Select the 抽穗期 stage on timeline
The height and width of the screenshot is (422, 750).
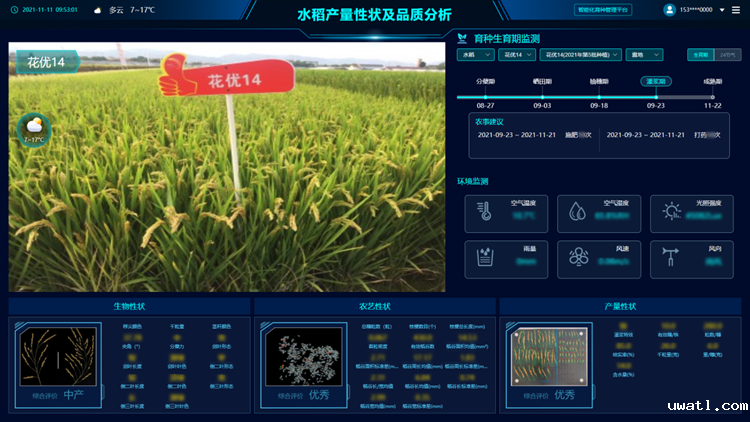(x=599, y=81)
